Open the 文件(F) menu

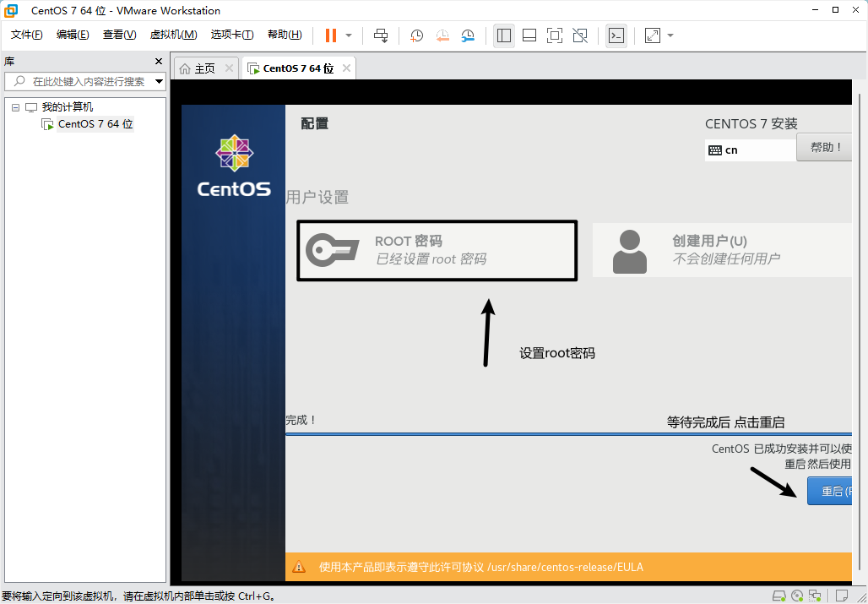pyautogui.click(x=26, y=35)
